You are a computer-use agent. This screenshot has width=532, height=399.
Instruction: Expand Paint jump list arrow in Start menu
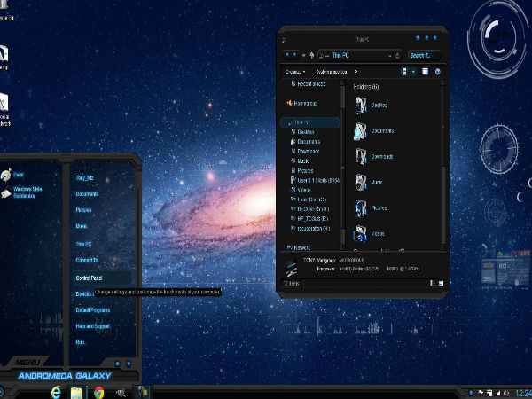coord(56,175)
